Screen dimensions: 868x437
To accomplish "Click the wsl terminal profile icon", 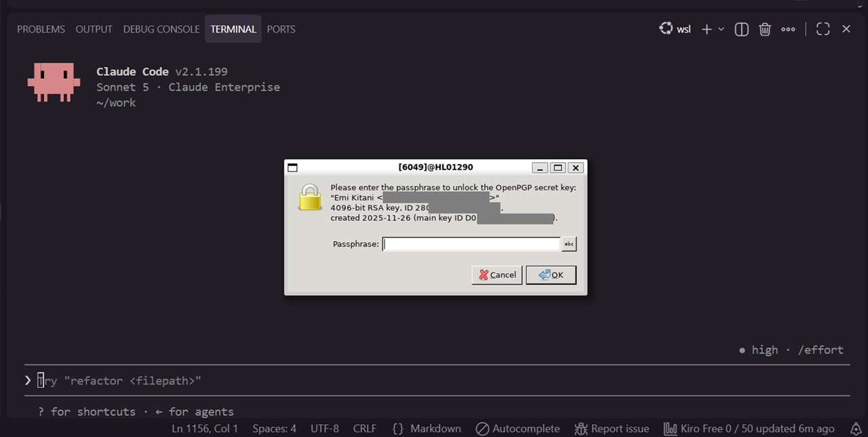I will tap(666, 29).
